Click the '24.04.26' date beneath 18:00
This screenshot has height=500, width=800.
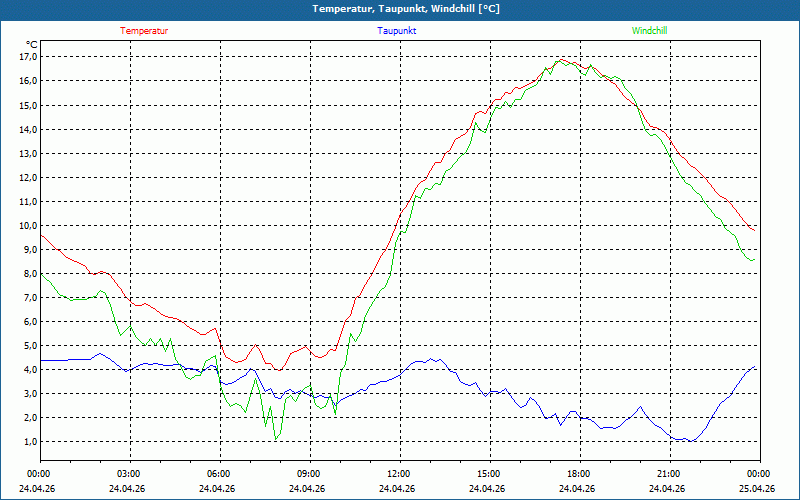(x=577, y=488)
